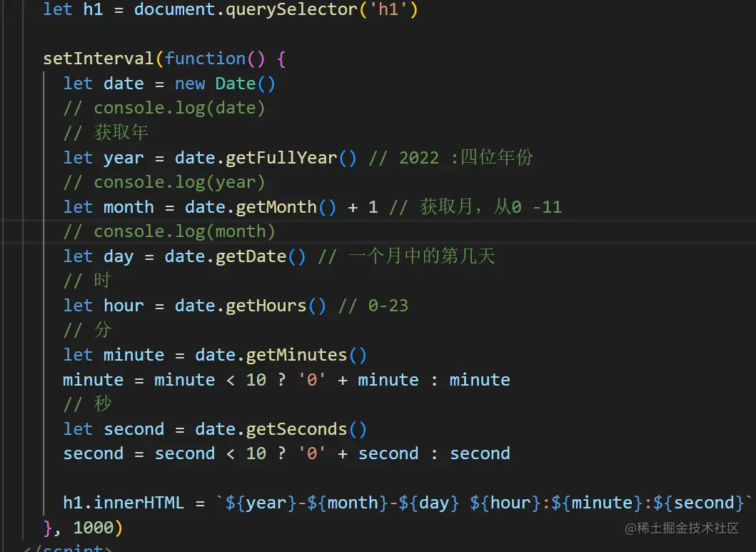Click the 'let date = new Date()' line
Image resolution: width=756 pixels, height=552 pixels.
[x=169, y=84]
